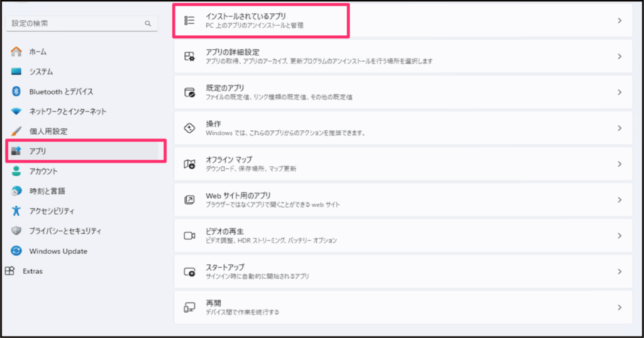Expand the スタートアップ row chevron
Screen dimensions: 644x338
(619, 271)
